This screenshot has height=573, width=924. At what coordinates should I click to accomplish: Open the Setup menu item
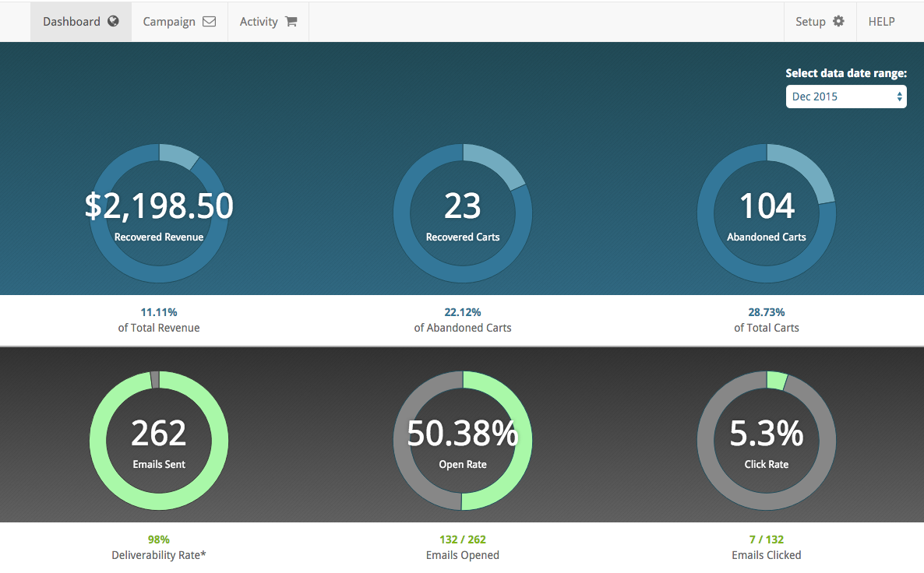pyautogui.click(x=820, y=22)
